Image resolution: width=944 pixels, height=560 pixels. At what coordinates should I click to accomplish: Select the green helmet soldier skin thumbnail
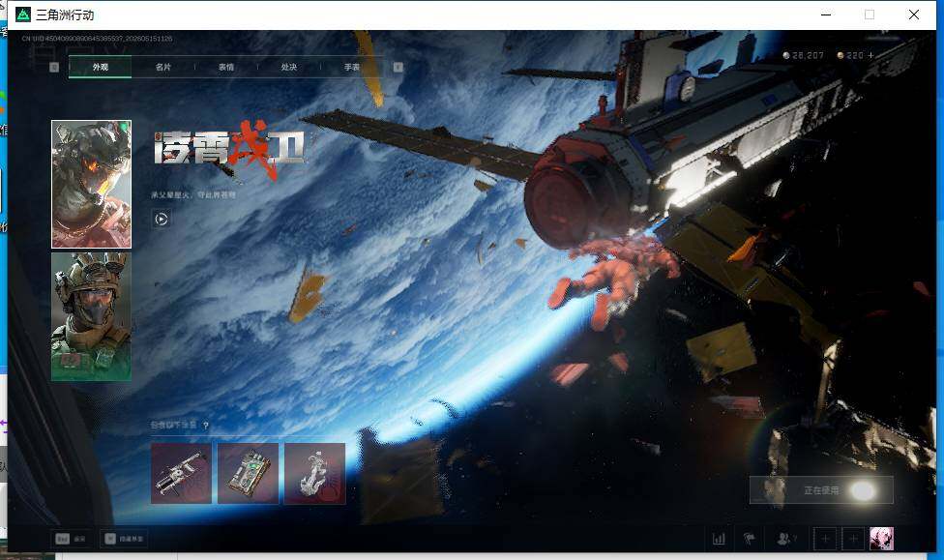[x=91, y=316]
